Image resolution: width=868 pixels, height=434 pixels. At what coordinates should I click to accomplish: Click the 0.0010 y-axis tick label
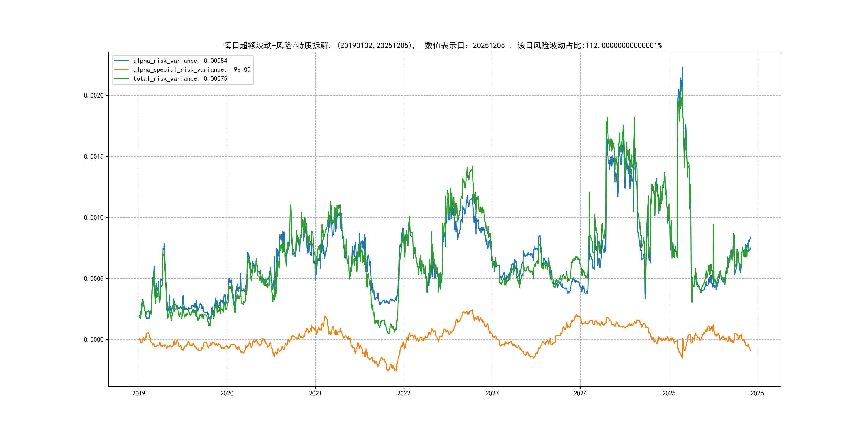tap(94, 217)
